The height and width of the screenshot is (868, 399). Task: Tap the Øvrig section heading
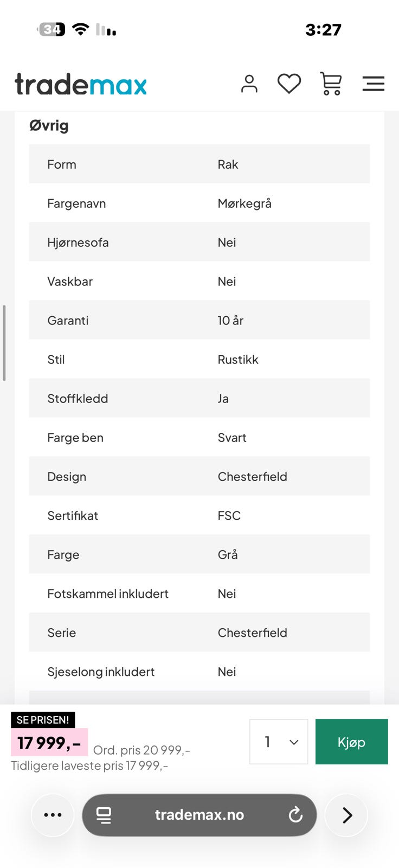point(49,126)
